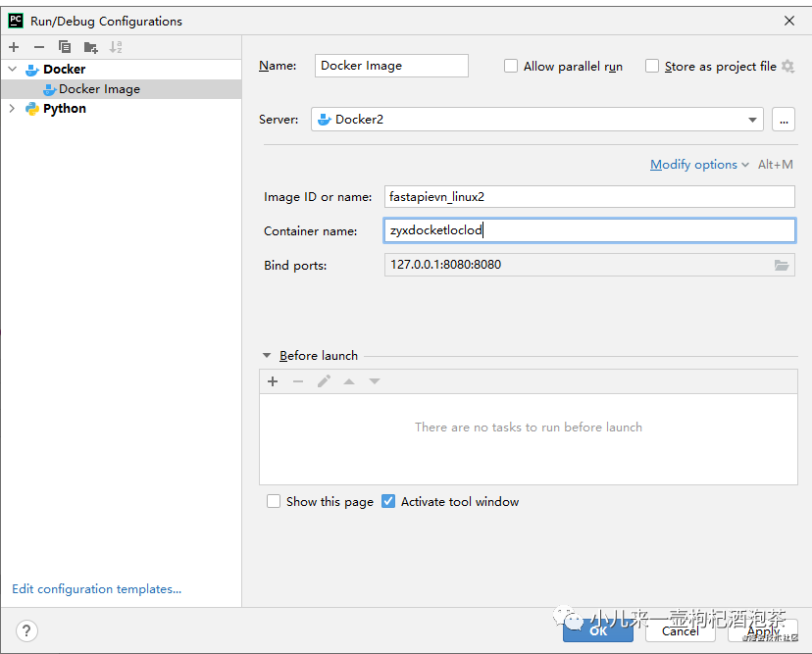Close the Run/Debug Configurations dialog

pos(789,21)
